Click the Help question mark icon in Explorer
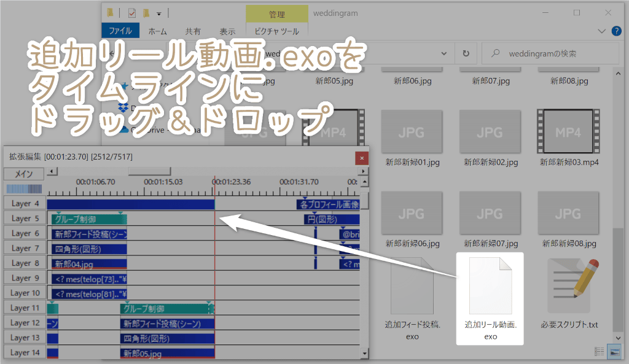 click(x=617, y=31)
